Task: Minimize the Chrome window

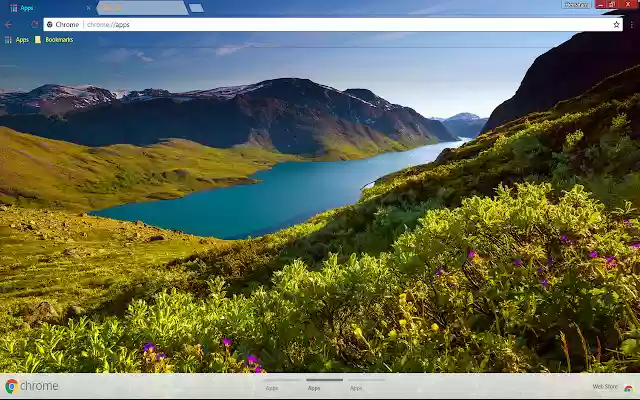Action: pos(600,4)
